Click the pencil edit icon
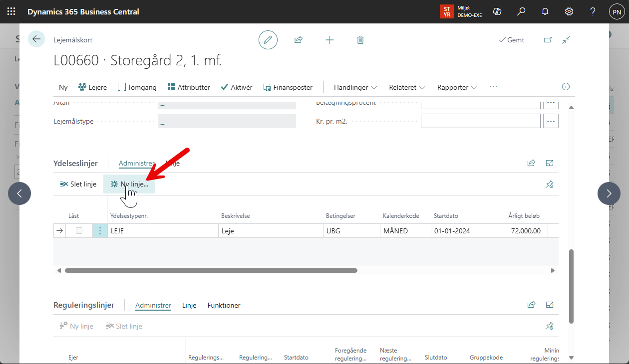629x364 pixels. click(268, 40)
